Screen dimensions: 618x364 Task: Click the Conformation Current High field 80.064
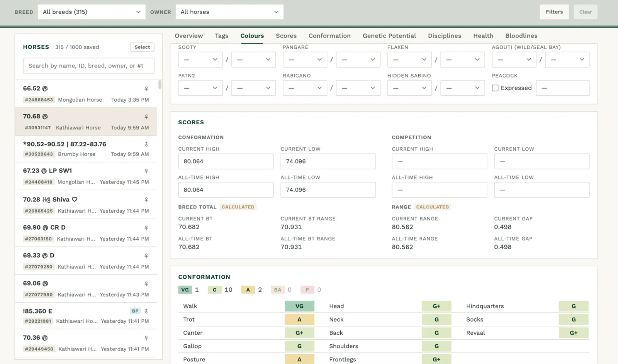pos(226,161)
